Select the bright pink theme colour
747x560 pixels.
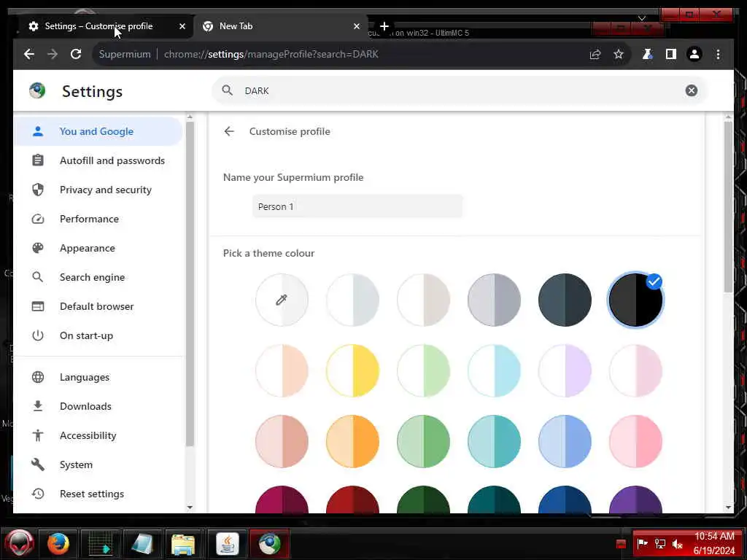(635, 441)
